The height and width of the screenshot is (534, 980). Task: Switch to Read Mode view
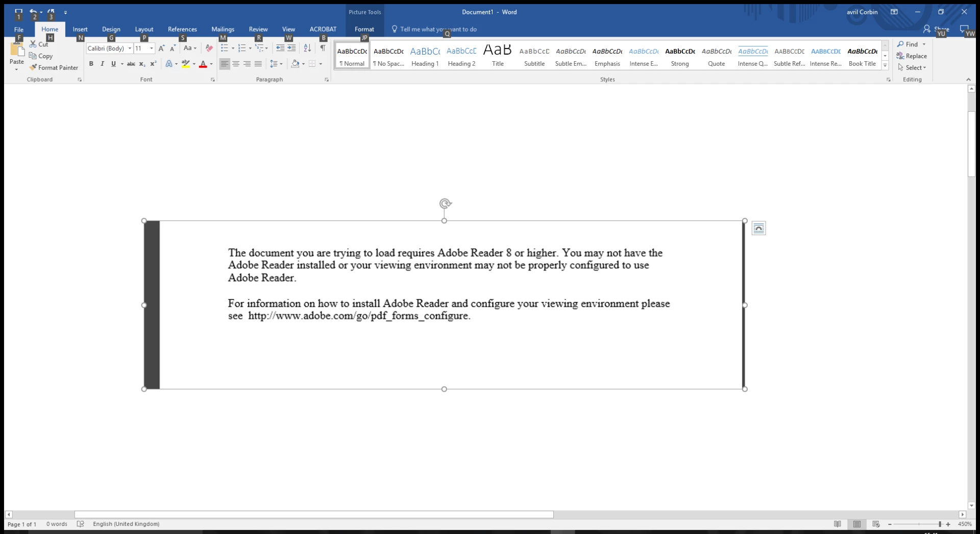tap(838, 524)
